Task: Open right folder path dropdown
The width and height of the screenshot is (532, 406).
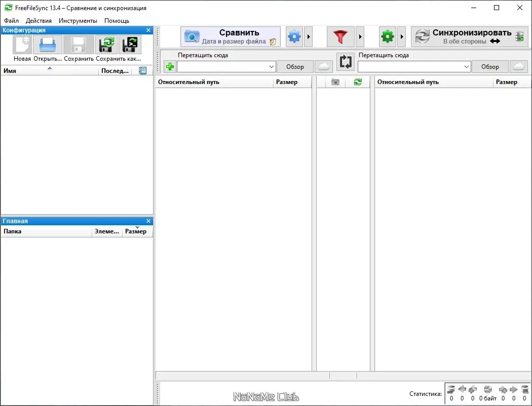Action: [x=467, y=67]
